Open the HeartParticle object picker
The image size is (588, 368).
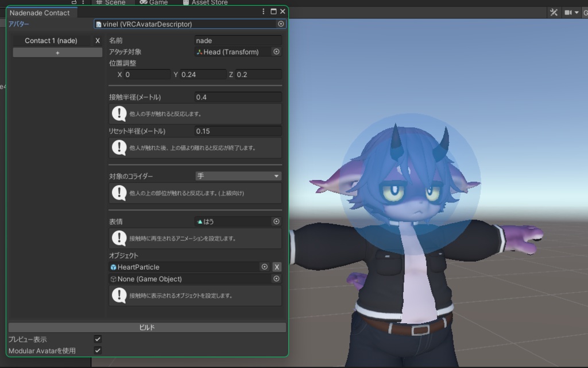[x=264, y=267]
